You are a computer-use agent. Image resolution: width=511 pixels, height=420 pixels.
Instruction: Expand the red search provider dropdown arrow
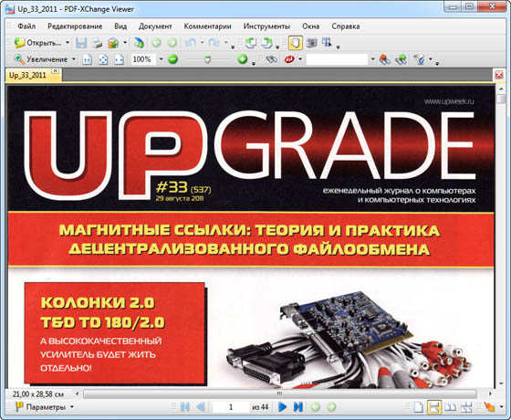coord(300,59)
